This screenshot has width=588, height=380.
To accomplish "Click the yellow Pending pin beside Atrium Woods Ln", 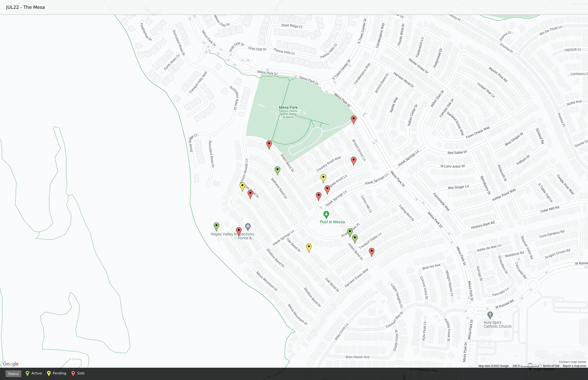I will pyautogui.click(x=242, y=186).
